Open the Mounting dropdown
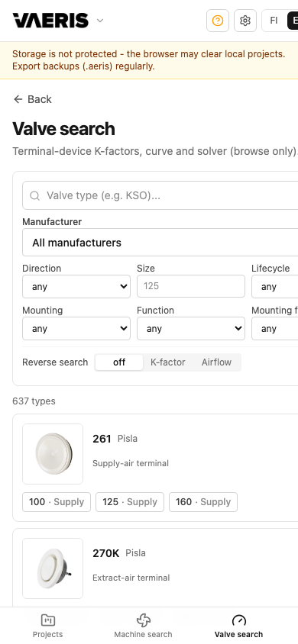Screen dimensions: 298x644 click(76, 329)
